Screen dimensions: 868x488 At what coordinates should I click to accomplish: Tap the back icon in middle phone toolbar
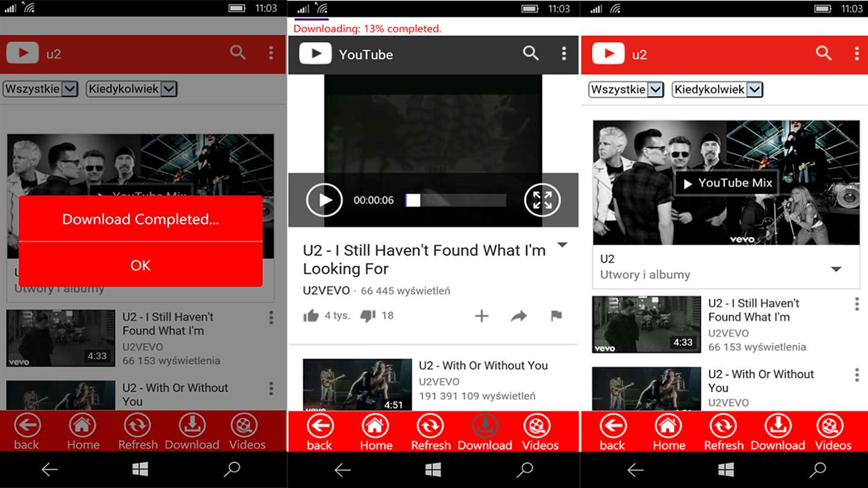(320, 427)
